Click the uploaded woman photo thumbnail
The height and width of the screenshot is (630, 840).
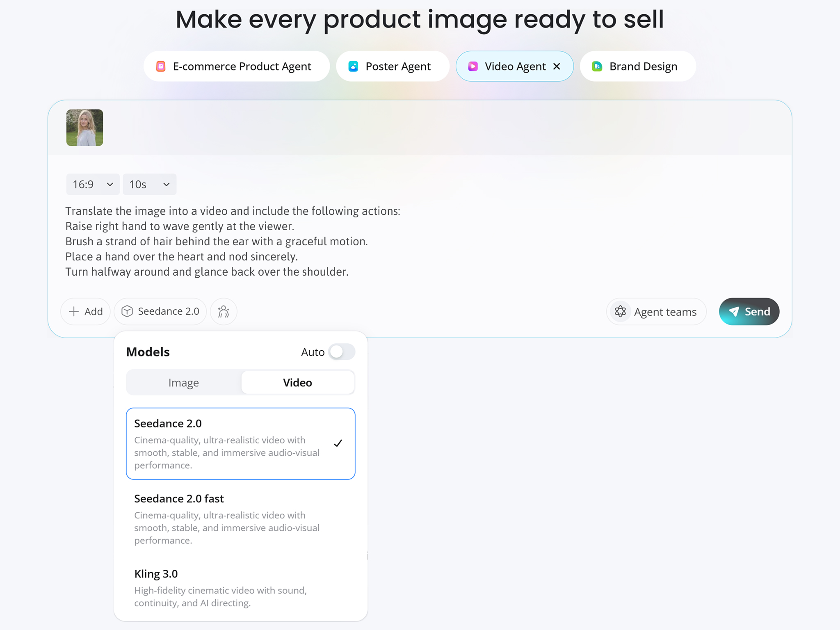(85, 128)
